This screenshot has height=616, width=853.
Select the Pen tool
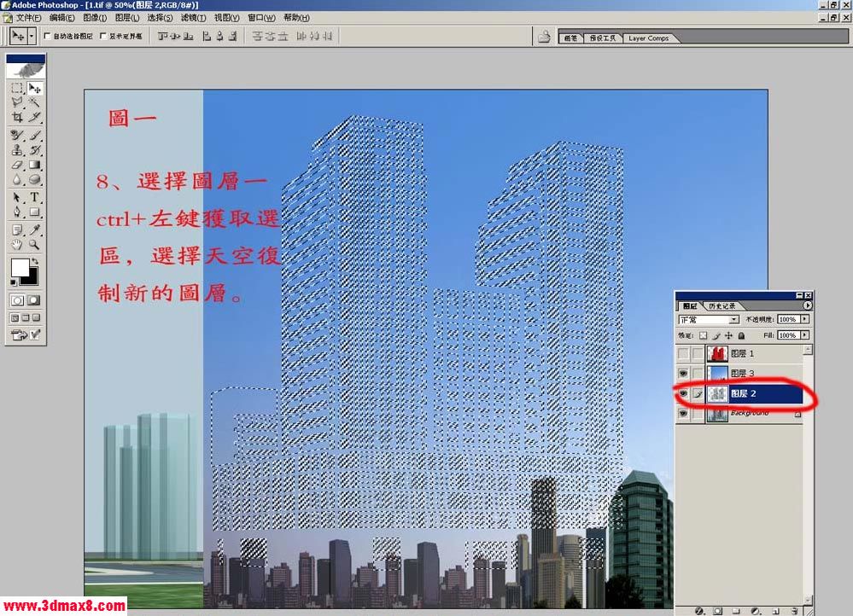pos(17,212)
